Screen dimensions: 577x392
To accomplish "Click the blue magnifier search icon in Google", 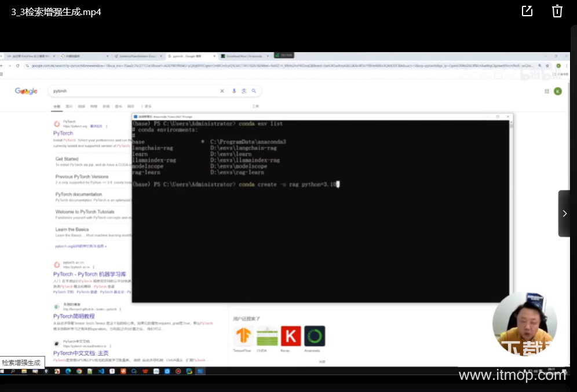I will pos(254,91).
